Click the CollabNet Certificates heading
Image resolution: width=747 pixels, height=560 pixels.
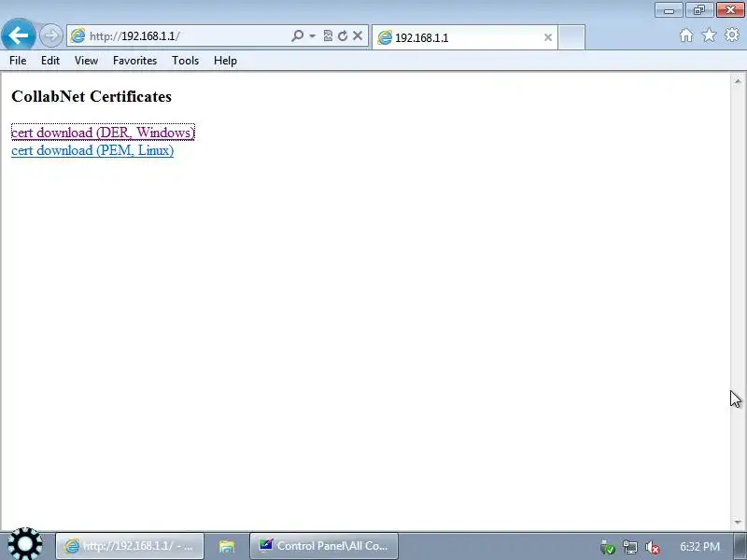[92, 96]
